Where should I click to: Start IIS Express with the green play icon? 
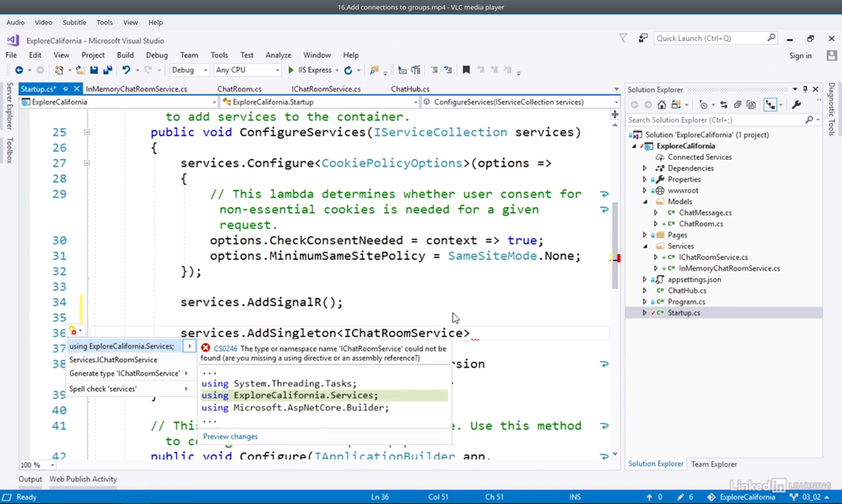click(x=291, y=70)
